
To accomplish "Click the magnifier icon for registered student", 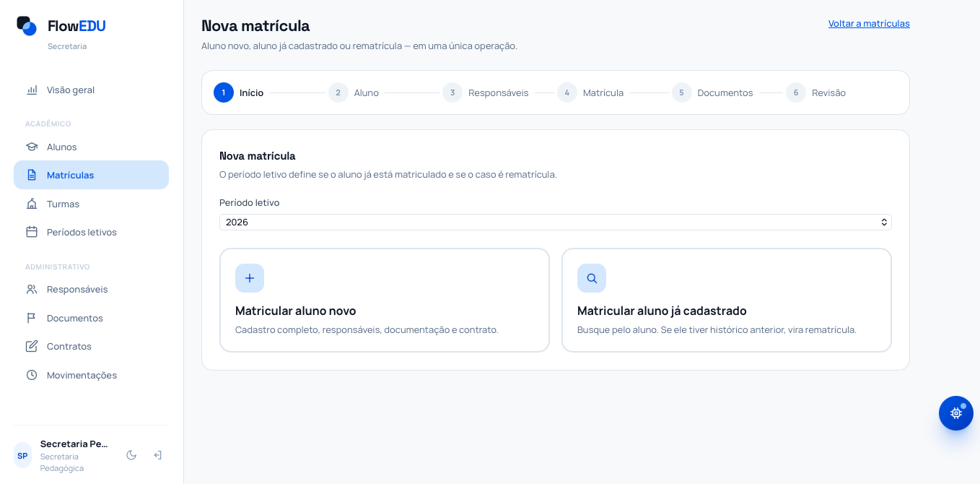I will tap(592, 278).
